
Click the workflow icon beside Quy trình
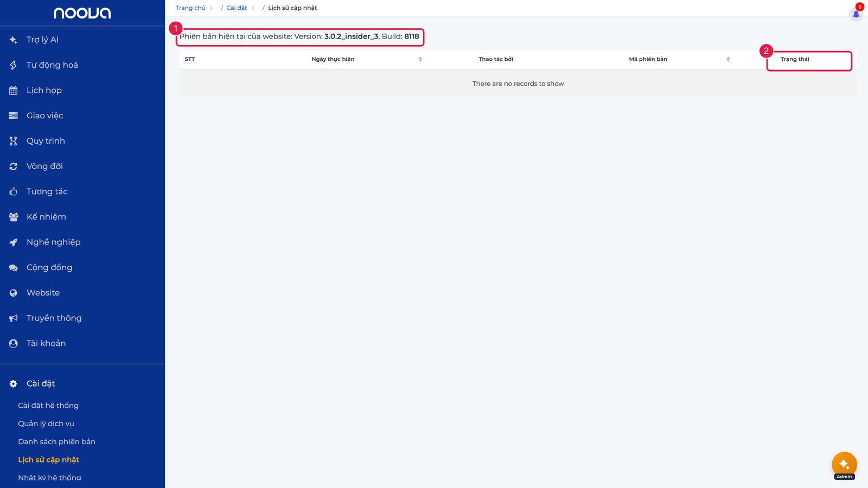click(14, 141)
